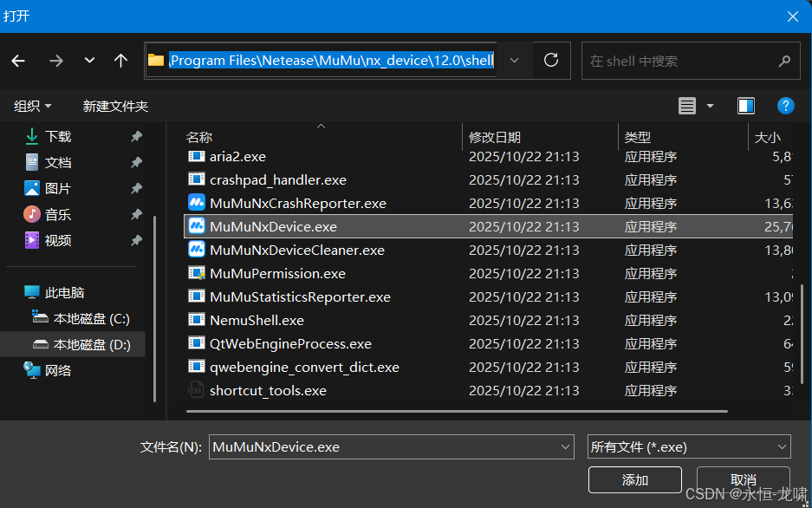Viewport: 812px width, 508px height.
Task: Select the MuMuNxDeviceCleaner.exe icon
Action: 196,249
